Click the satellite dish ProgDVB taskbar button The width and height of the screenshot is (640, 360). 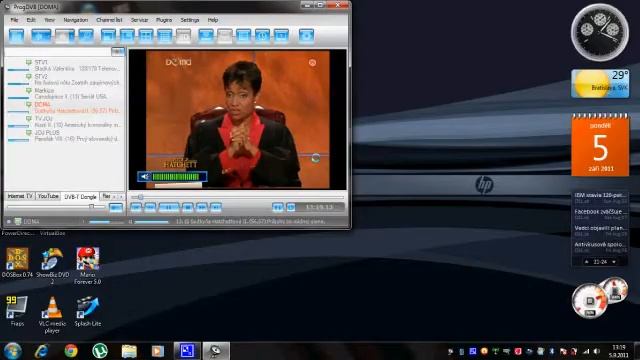(x=216, y=351)
